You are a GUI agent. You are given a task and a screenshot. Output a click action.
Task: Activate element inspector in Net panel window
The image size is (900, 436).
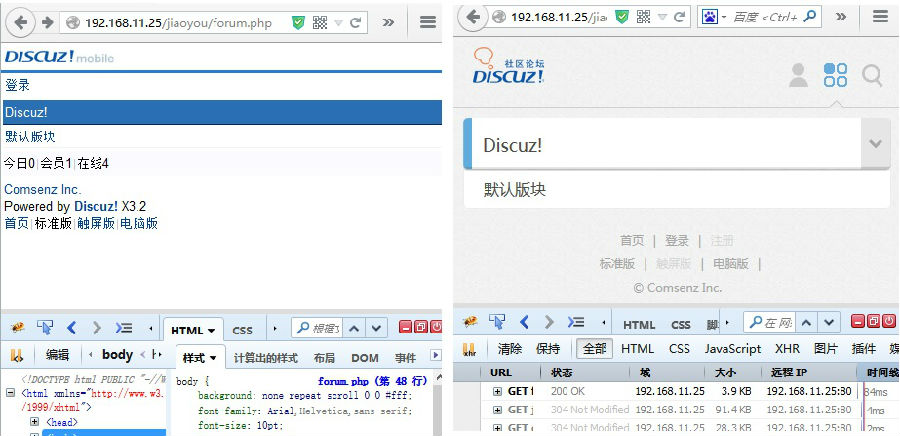point(497,321)
